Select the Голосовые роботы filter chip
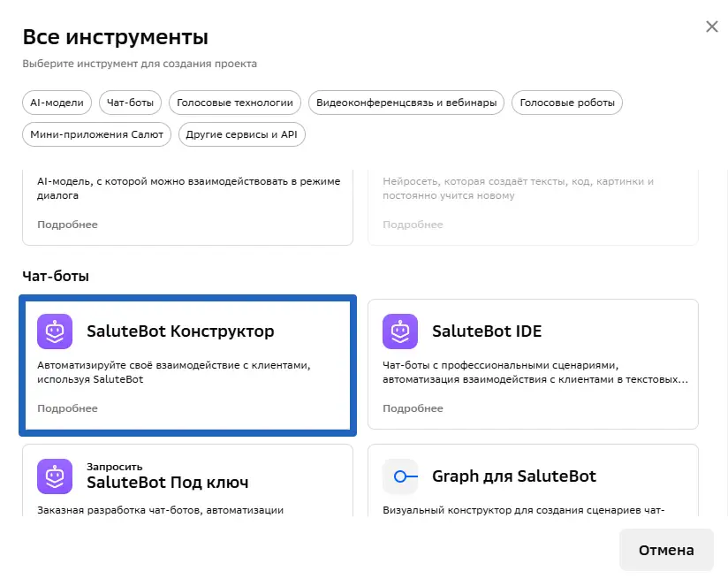This screenshot has height=579, width=728. click(566, 103)
